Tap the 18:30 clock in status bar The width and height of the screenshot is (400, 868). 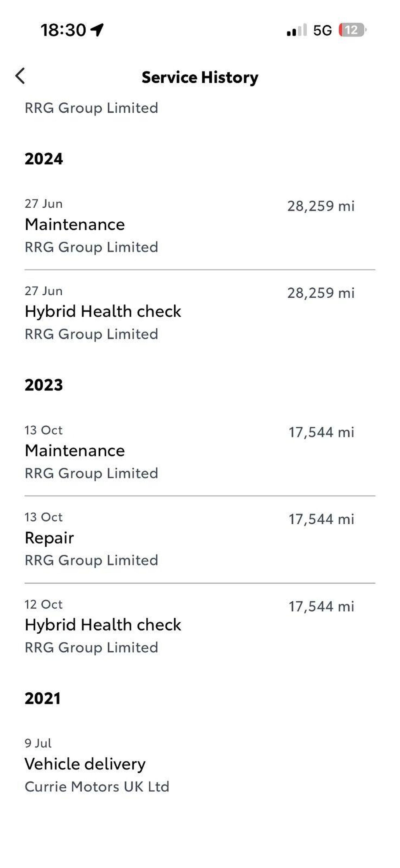tap(63, 30)
